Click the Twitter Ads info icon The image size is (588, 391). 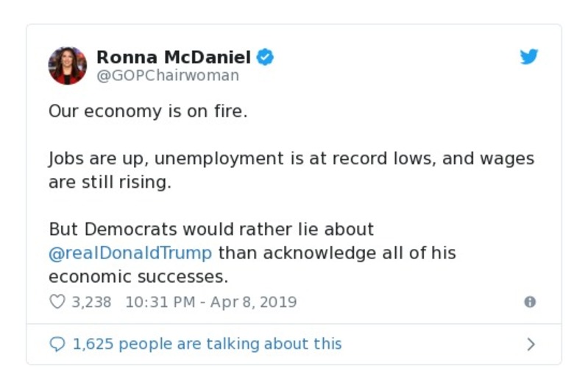coord(529,302)
